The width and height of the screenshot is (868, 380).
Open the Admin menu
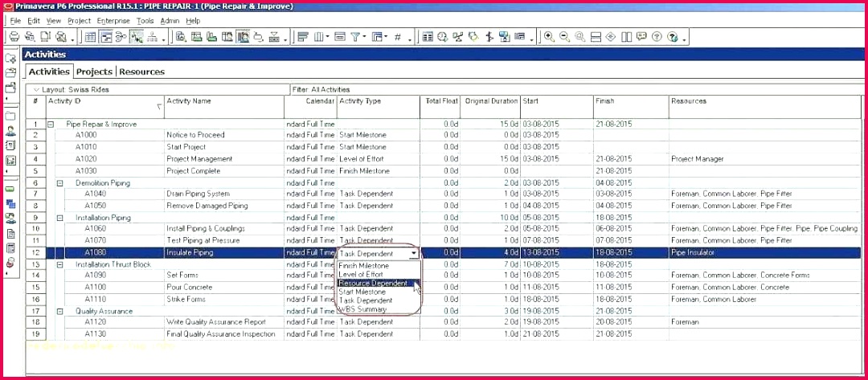[x=170, y=21]
